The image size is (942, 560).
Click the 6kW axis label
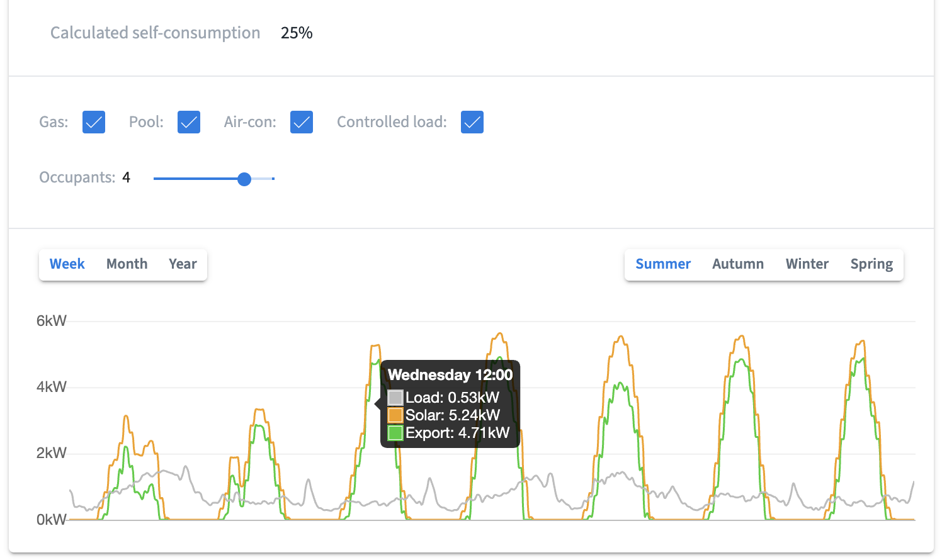51,321
